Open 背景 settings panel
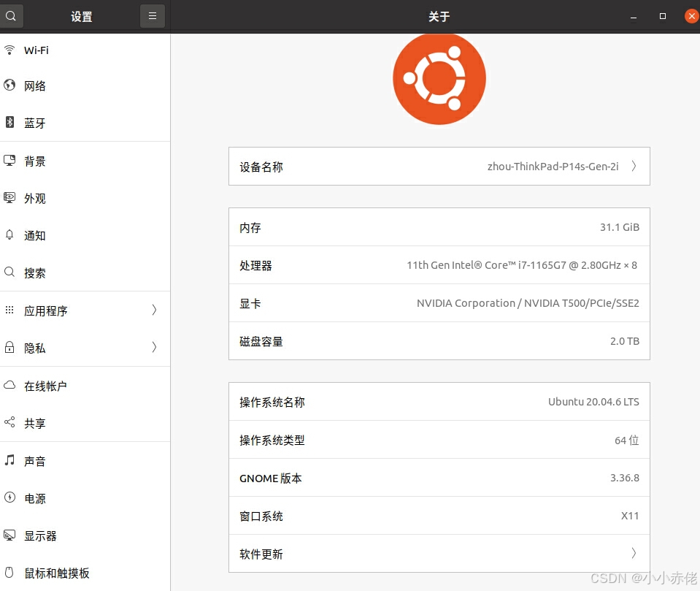 (x=85, y=161)
